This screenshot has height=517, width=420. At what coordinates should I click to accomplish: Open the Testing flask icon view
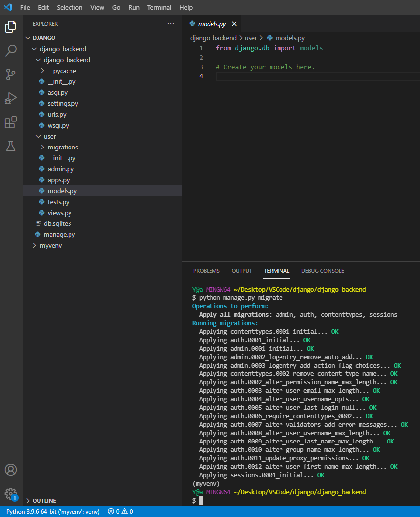tap(11, 146)
